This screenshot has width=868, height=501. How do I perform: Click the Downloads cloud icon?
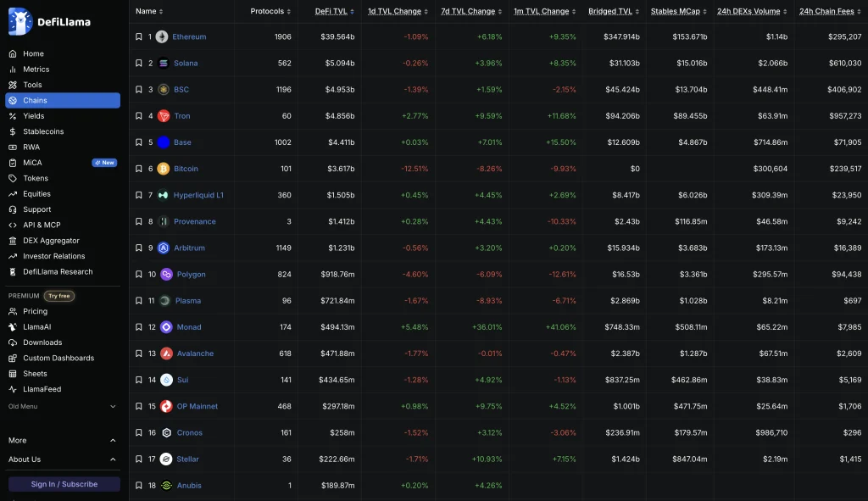(x=13, y=342)
